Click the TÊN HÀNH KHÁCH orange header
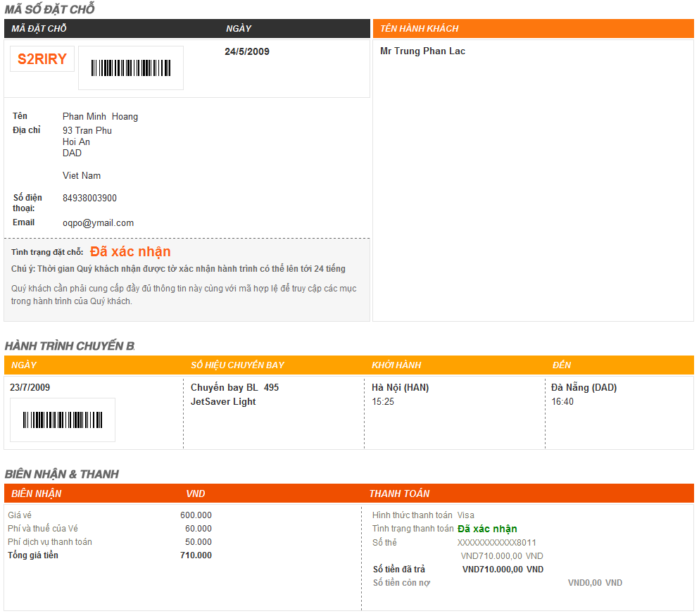This screenshot has height=616, width=699. (x=419, y=29)
